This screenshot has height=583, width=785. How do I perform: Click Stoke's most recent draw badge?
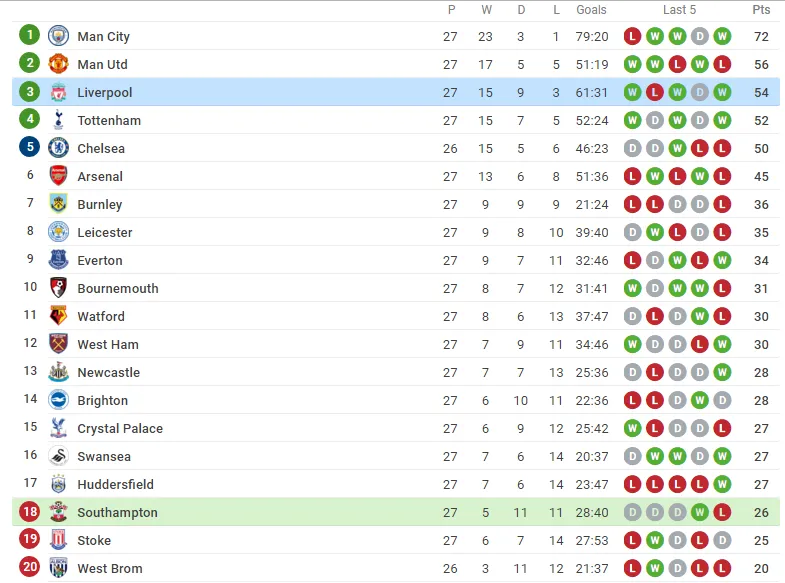(722, 540)
